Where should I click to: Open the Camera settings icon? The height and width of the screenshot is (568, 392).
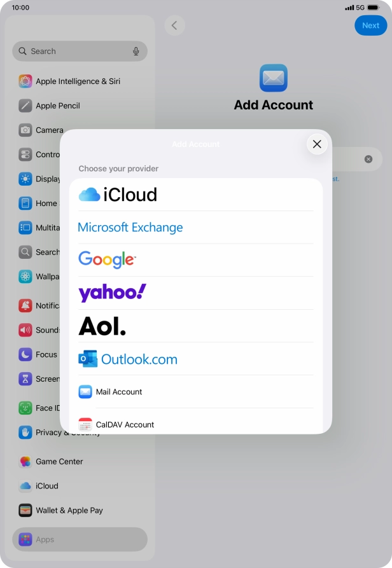[x=25, y=130]
